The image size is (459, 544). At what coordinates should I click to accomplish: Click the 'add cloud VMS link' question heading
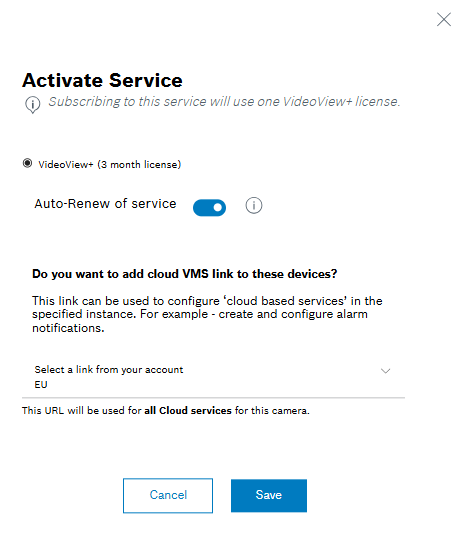[x=185, y=274]
